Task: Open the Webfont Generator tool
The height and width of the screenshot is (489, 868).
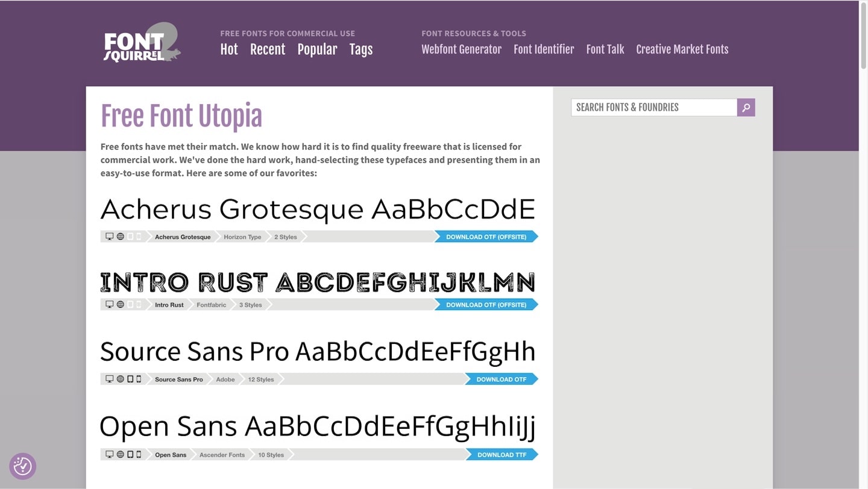Action: click(x=461, y=49)
